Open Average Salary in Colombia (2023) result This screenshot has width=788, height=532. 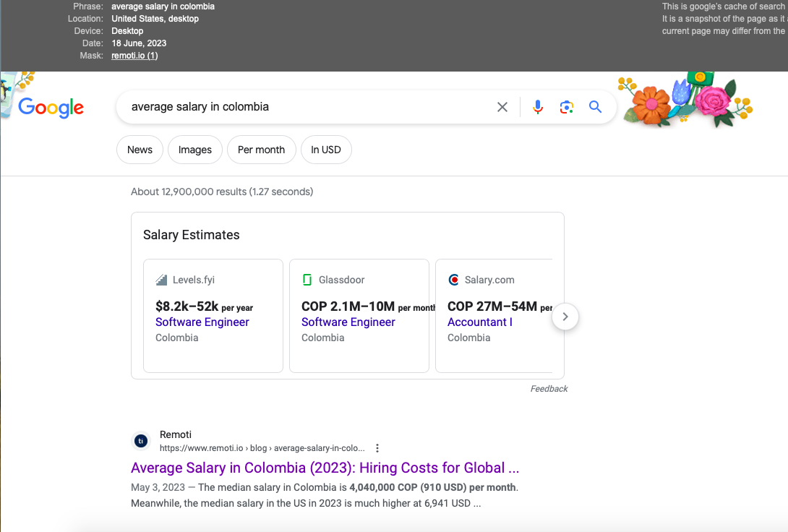(x=325, y=468)
